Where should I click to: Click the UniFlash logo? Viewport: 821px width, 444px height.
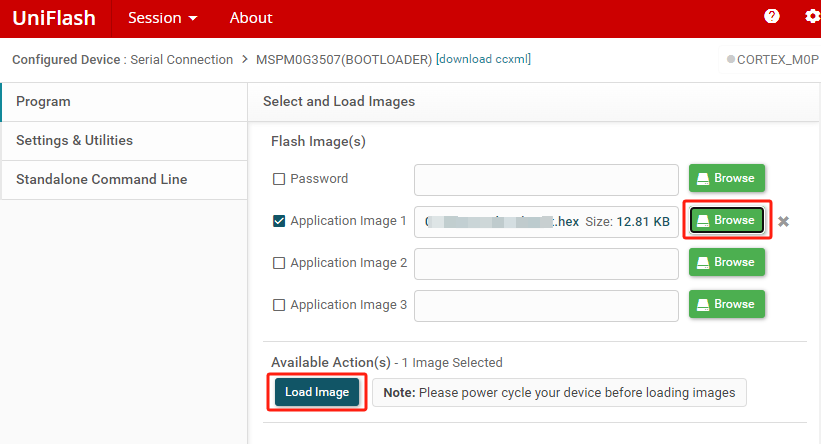click(54, 18)
